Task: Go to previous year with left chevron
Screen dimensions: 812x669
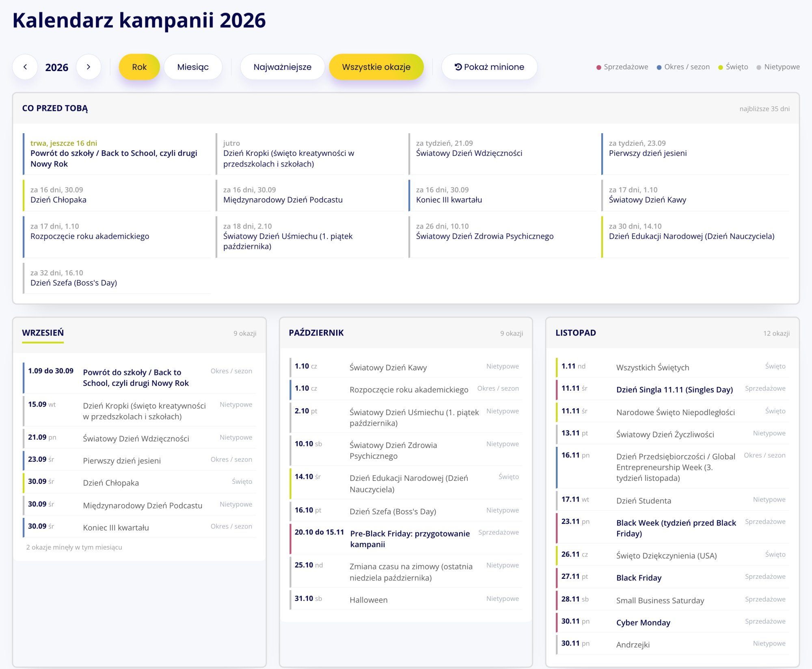Action: tap(25, 67)
